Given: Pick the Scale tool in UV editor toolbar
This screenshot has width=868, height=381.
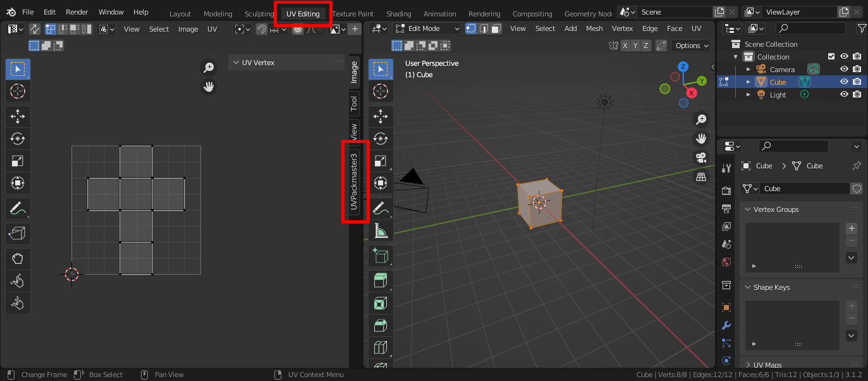Looking at the screenshot, I should (x=18, y=161).
